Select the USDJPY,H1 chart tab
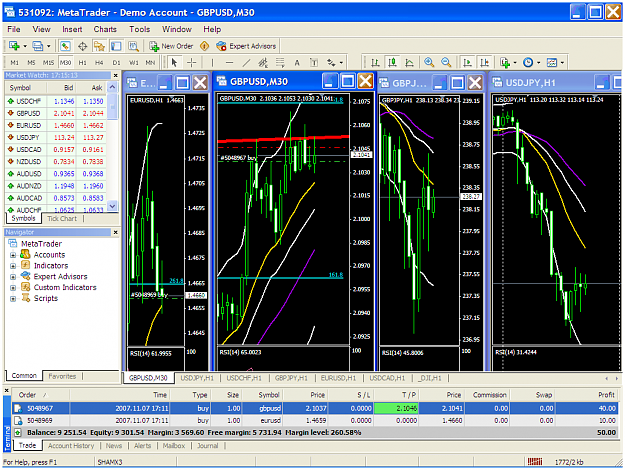 click(x=197, y=378)
